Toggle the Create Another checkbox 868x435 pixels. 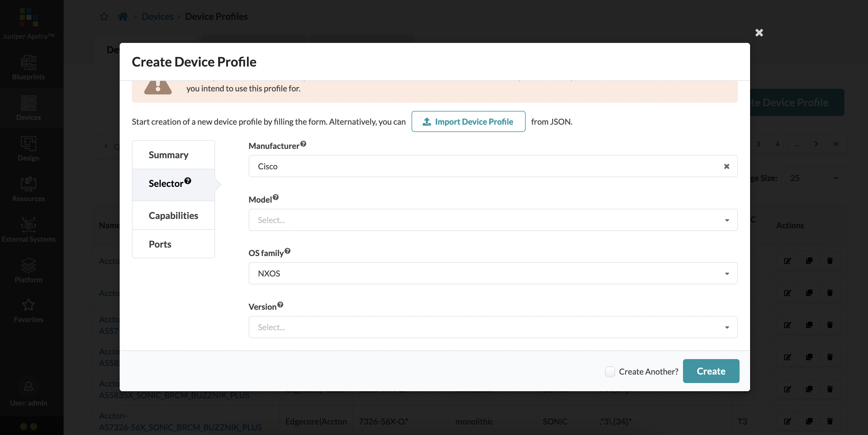[610, 371]
